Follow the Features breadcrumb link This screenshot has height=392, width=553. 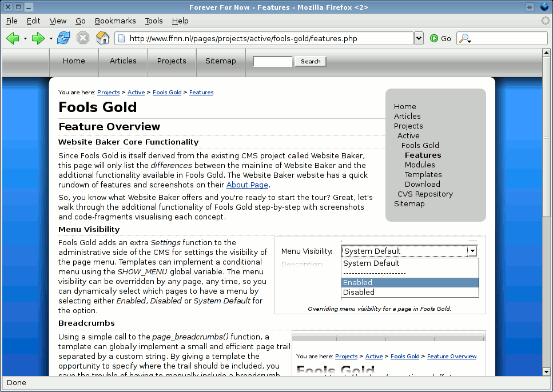(x=201, y=93)
